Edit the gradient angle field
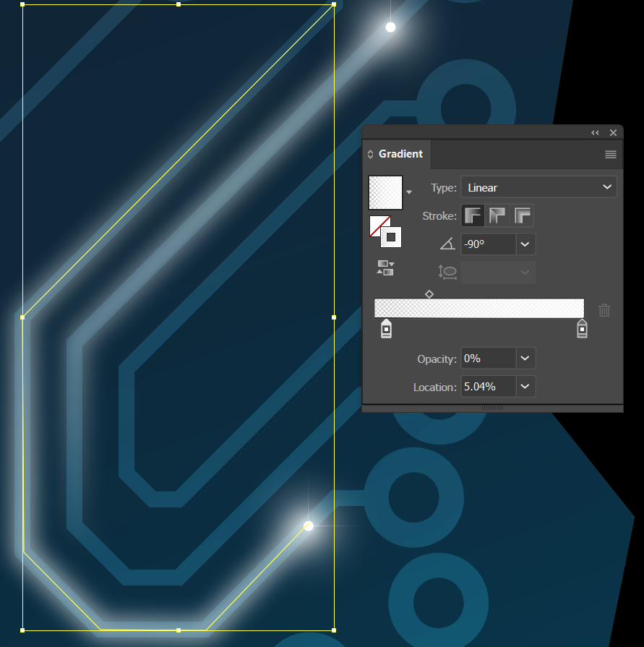This screenshot has height=647, width=644. [489, 244]
